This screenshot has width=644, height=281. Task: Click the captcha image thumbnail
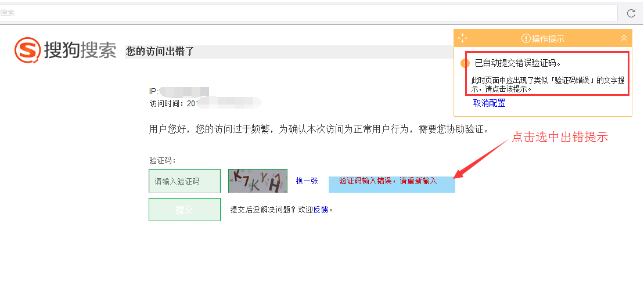(x=257, y=181)
